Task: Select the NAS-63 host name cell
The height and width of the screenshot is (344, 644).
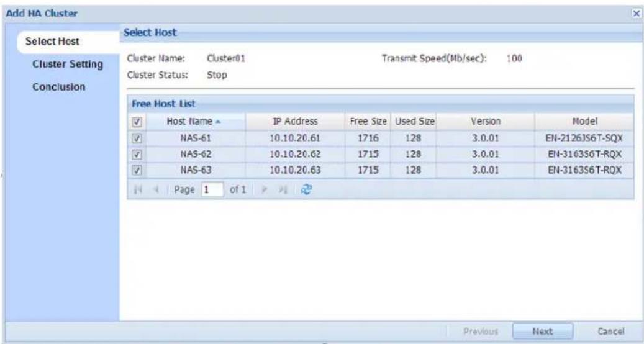Action: pyautogui.click(x=196, y=170)
